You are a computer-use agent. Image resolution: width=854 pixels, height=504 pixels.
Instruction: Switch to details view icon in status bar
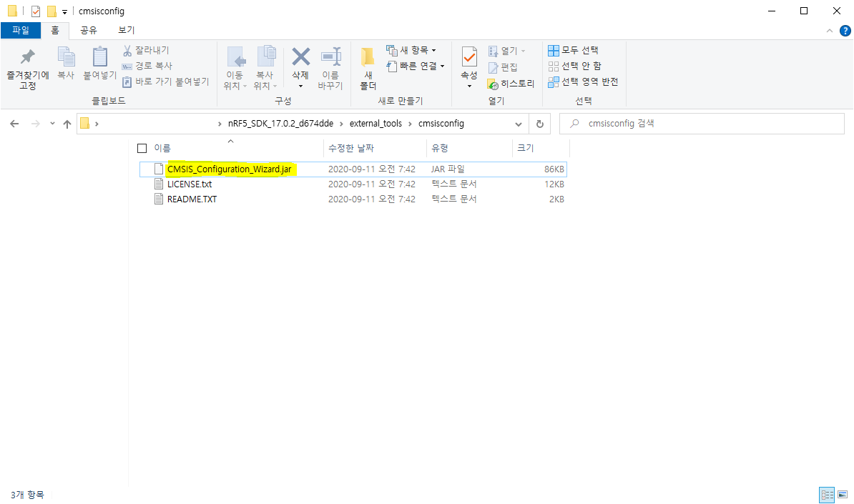827,495
